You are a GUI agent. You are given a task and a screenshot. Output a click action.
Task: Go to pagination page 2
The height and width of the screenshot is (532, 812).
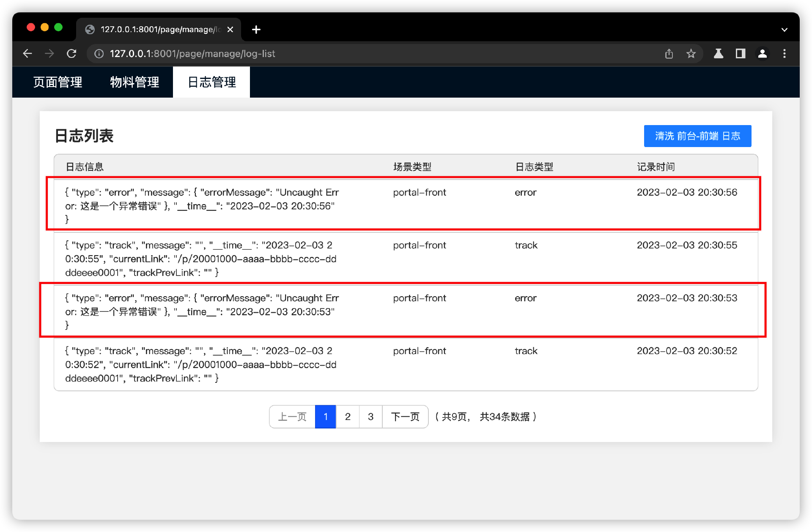348,417
